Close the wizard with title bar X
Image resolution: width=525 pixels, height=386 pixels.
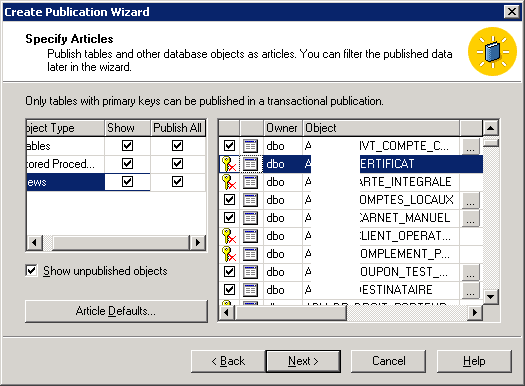512,12
